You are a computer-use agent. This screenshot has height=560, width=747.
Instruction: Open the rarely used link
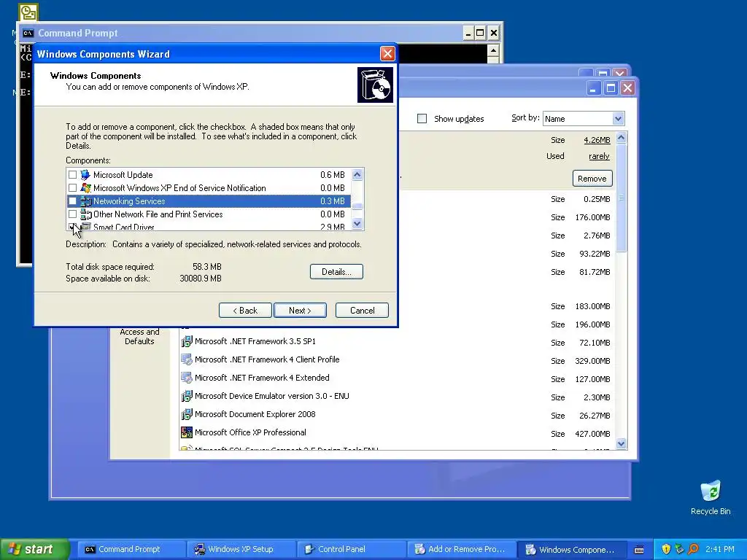click(599, 156)
